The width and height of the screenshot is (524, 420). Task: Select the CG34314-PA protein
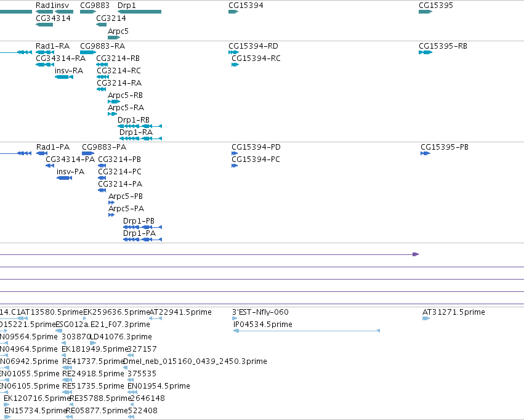click(70, 160)
